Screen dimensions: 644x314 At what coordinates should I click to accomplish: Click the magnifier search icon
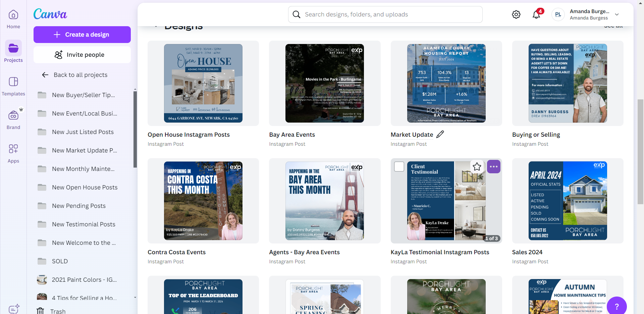click(297, 14)
